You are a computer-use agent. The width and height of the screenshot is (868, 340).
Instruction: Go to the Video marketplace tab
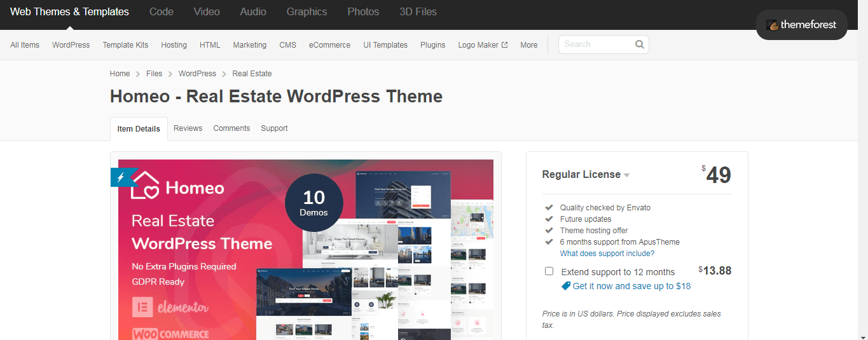point(207,11)
